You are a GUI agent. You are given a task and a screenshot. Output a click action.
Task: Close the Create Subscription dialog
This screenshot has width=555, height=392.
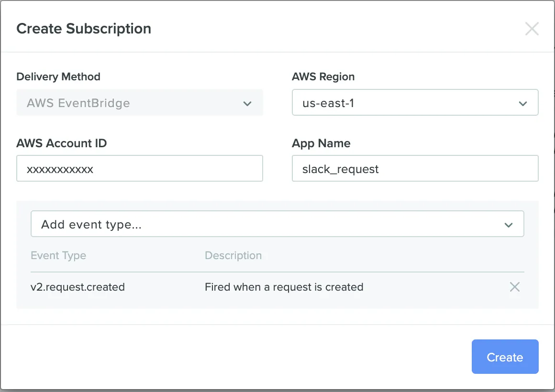[532, 29]
